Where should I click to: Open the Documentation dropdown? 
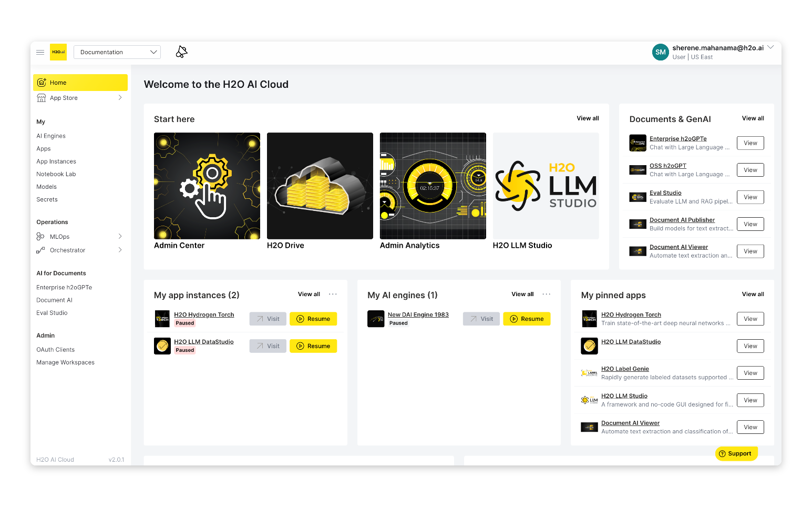[x=117, y=52]
